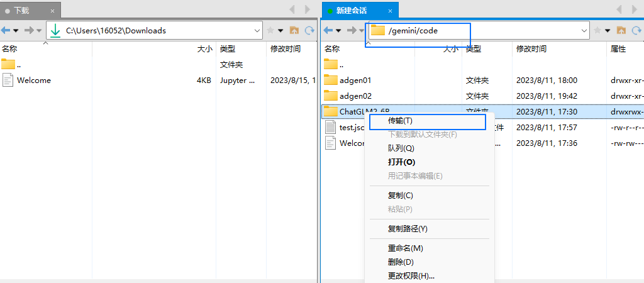Sort remote files by 修改时间 column header
The width and height of the screenshot is (644, 283).
[531, 48]
